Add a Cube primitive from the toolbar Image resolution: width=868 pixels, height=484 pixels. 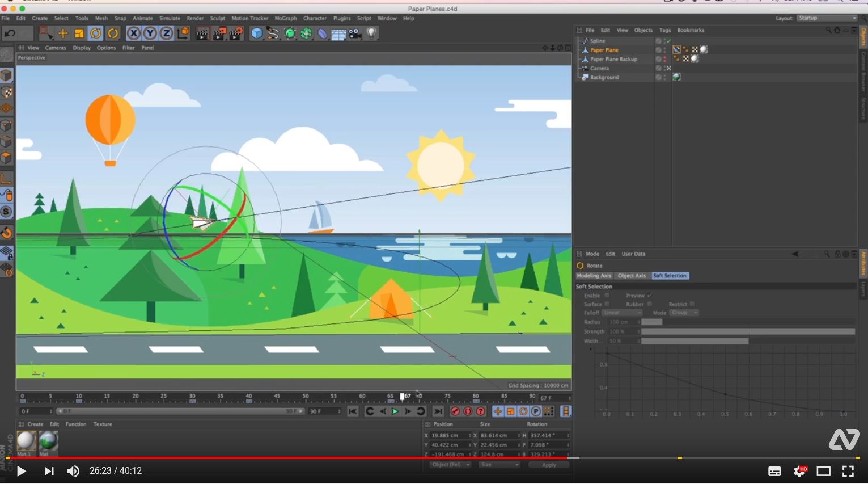coord(257,33)
